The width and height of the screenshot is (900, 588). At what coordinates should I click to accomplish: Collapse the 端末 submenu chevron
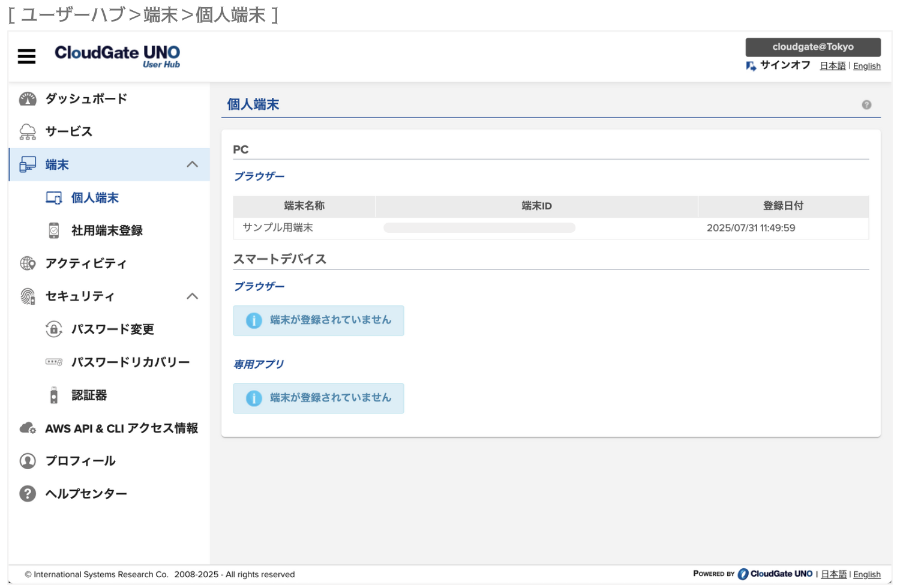point(192,164)
